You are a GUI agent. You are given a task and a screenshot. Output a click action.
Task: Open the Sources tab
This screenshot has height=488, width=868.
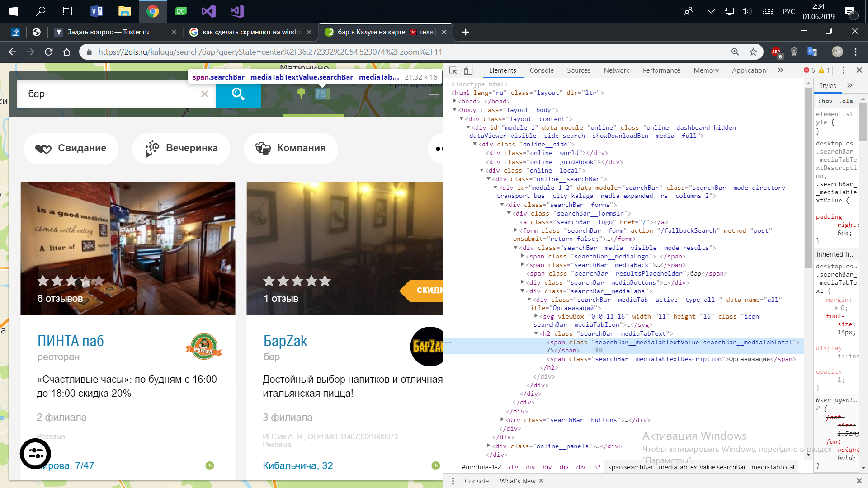tap(579, 70)
